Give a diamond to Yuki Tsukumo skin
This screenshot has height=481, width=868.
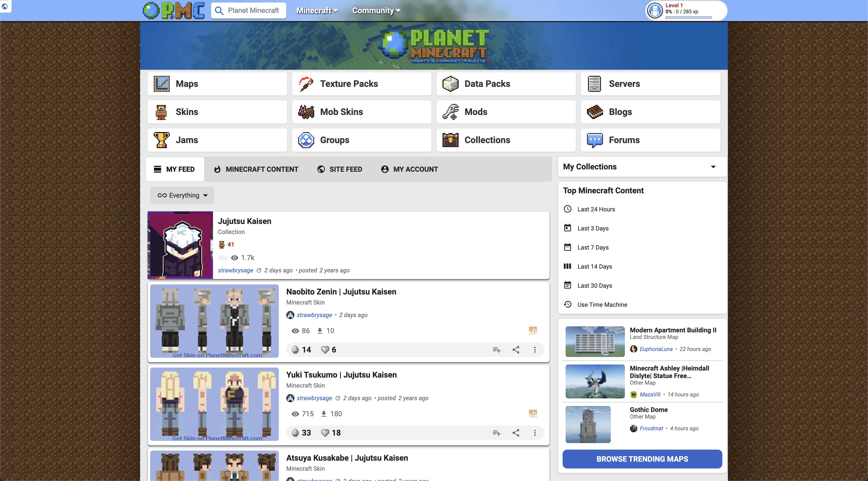tap(296, 433)
